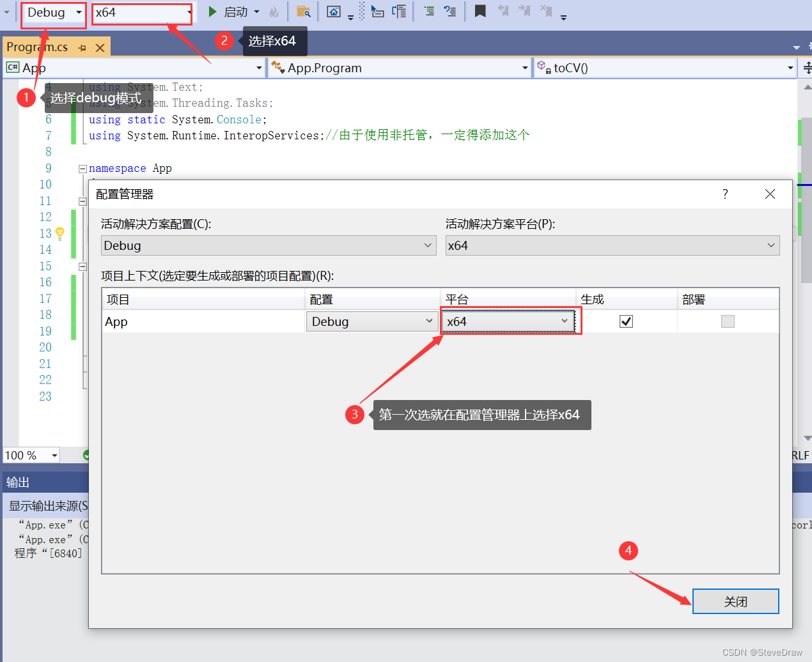Viewport: 812px width, 662px height.
Task: Collapse the namespace App code region
Action: 82,168
